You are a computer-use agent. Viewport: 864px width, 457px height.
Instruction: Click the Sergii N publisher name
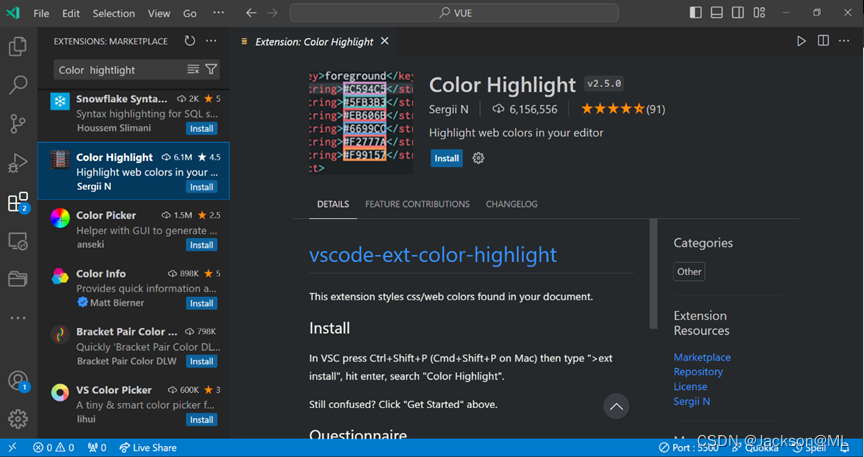tap(449, 109)
